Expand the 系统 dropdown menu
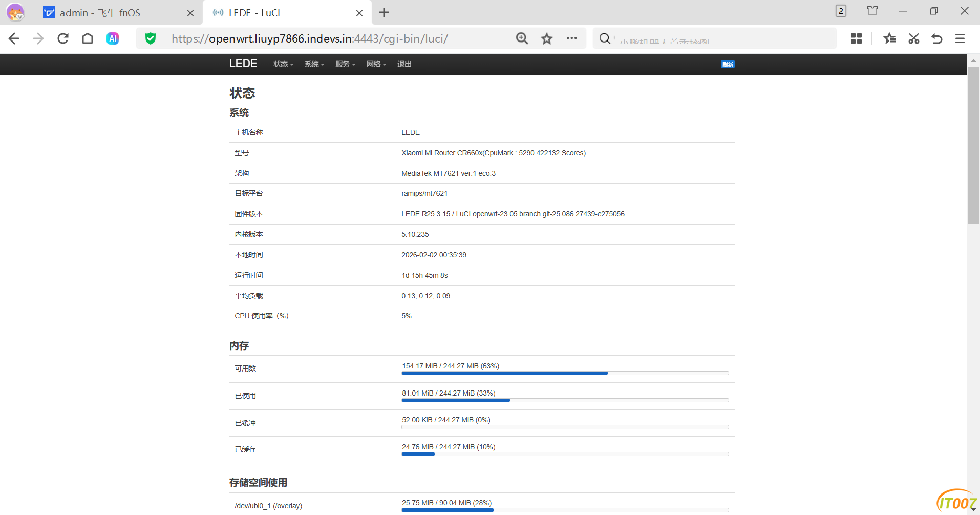 click(314, 64)
